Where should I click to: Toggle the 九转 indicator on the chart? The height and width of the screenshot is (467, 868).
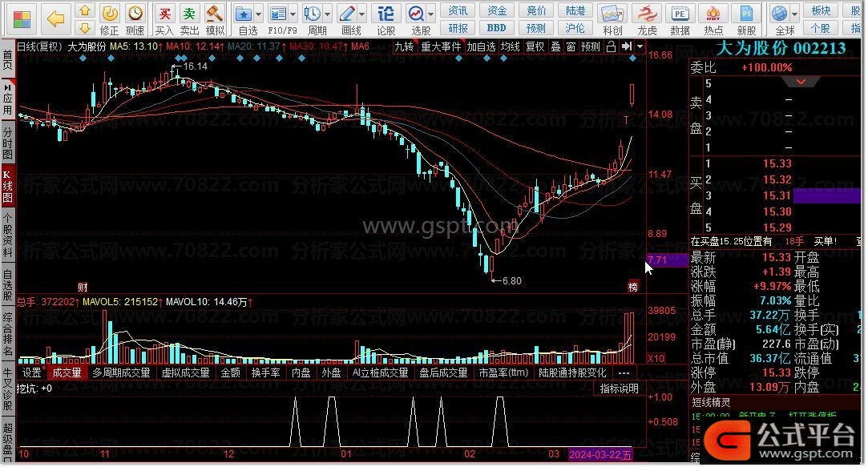tap(404, 47)
